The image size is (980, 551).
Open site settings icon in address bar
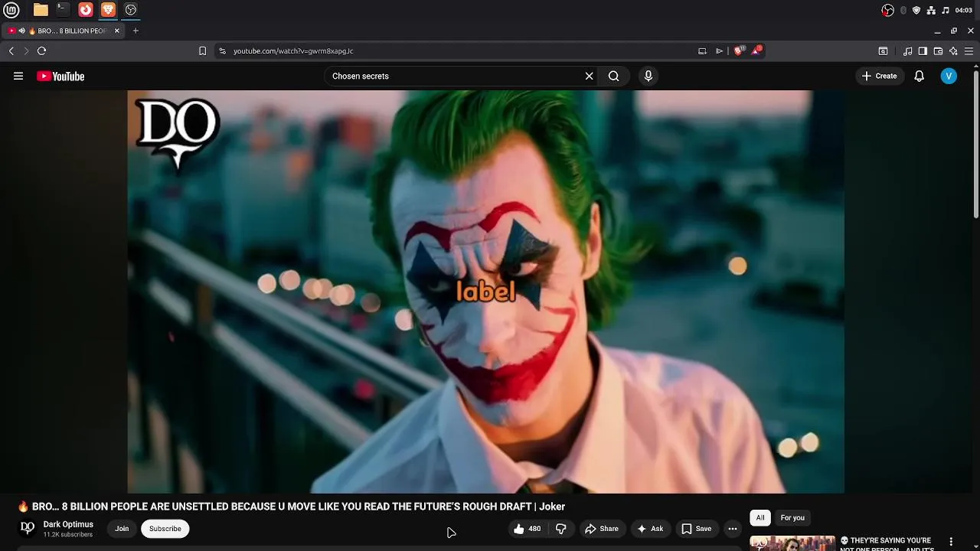click(222, 51)
